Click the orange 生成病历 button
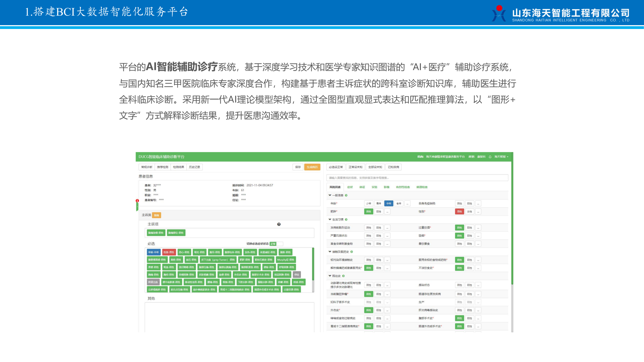Viewport: 644px width, 362px height. click(312, 167)
